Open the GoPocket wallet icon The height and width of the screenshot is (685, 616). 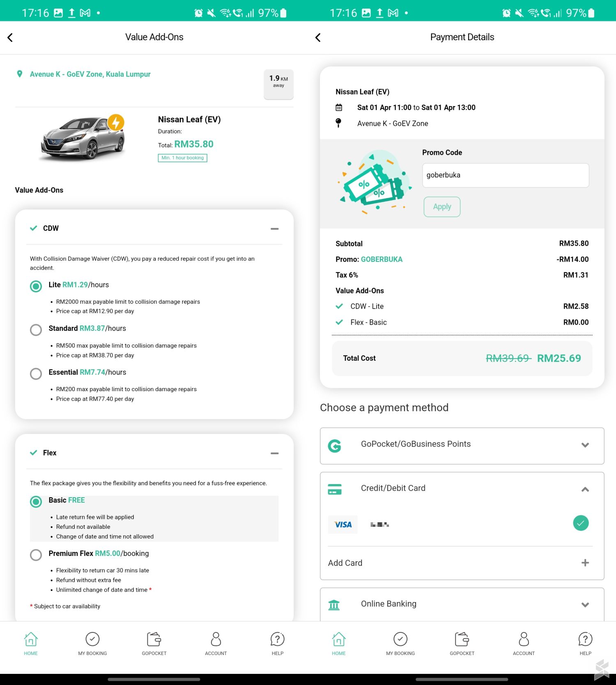154,639
